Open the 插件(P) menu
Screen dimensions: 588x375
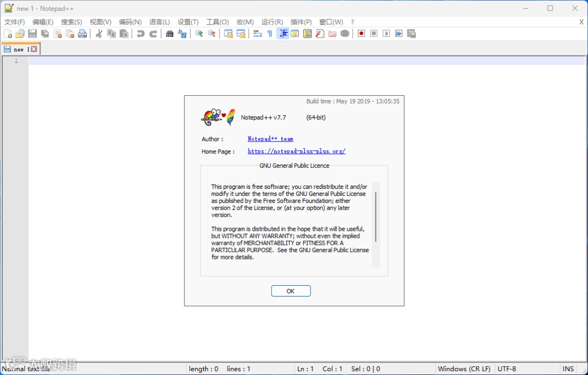coord(301,22)
